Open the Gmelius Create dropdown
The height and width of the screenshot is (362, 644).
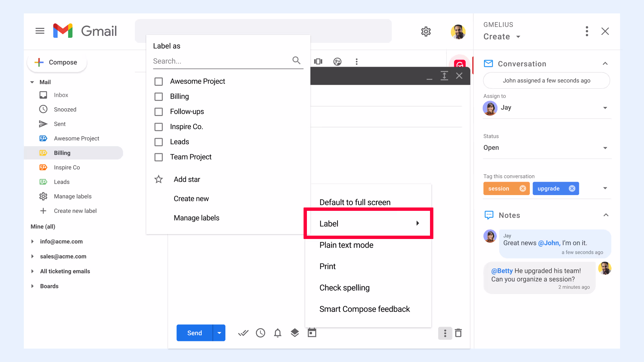(502, 37)
